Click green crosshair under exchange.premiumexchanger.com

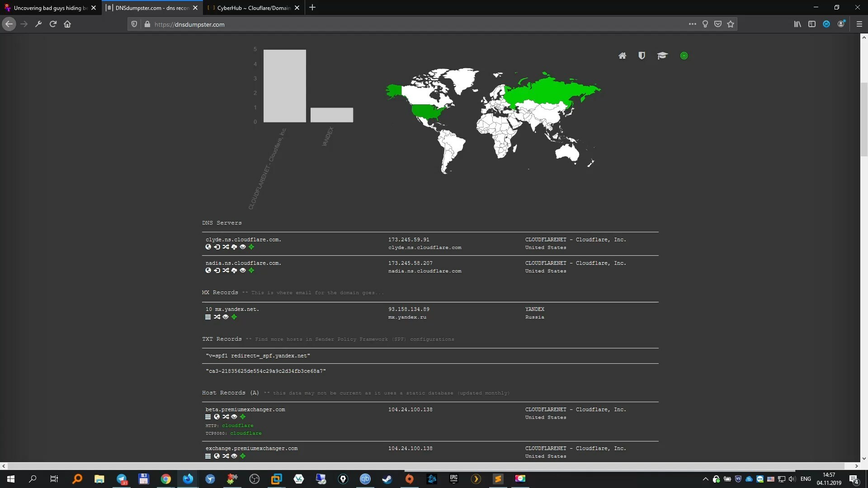click(x=243, y=456)
